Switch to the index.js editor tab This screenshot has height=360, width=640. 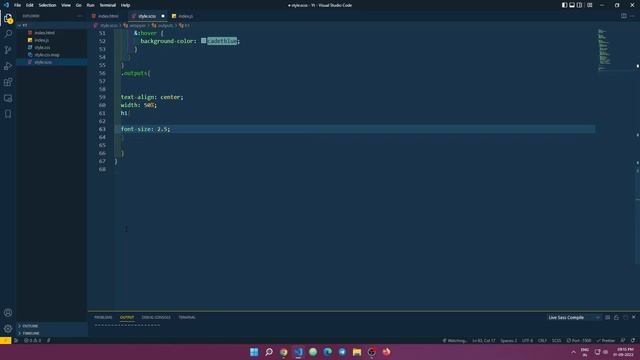(185, 16)
